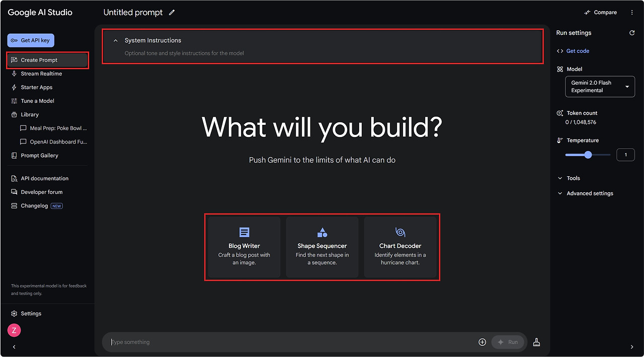Collapse the System Instructions section
Screen dimensions: 644x357
pyautogui.click(x=115, y=40)
